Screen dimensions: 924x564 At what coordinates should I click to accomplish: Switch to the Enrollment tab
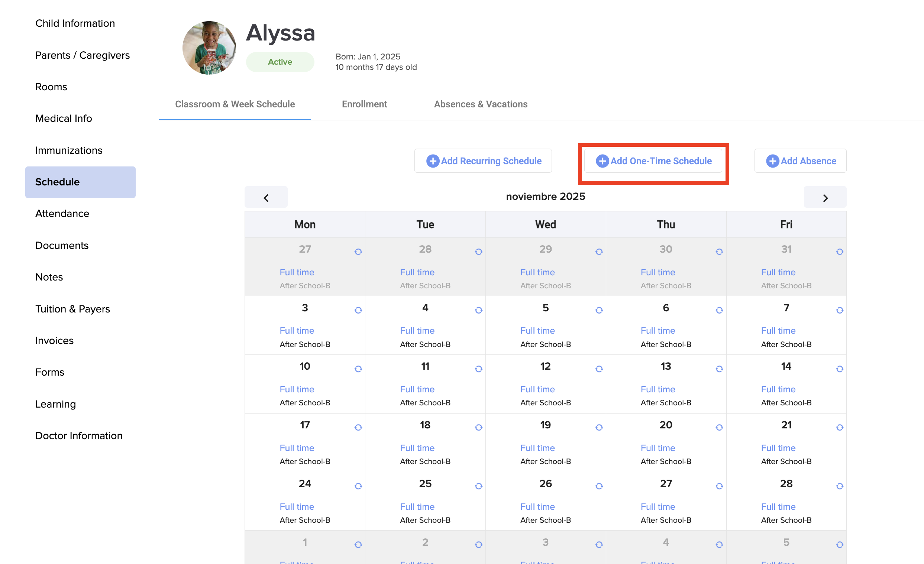[364, 104]
